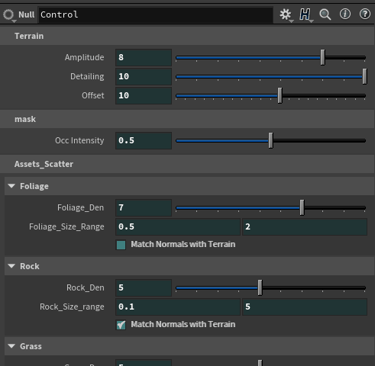375x366 pixels.
Task: Click the magnifier search parameters icon
Action: pyautogui.click(x=325, y=14)
